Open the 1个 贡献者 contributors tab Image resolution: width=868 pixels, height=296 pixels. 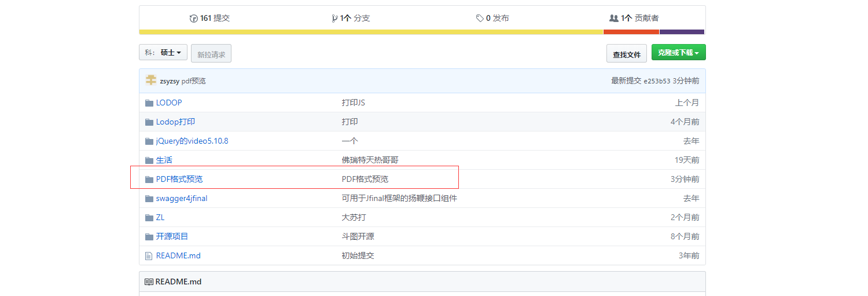click(634, 19)
